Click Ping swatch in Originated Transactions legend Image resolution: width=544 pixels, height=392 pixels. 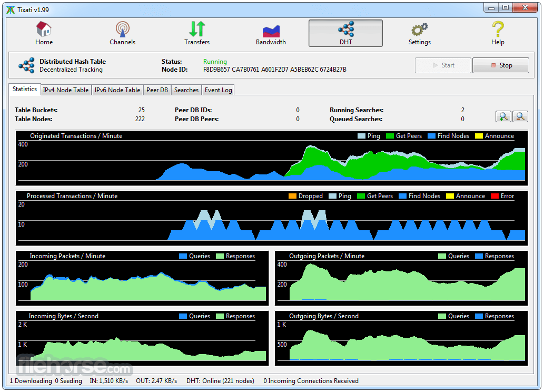click(x=361, y=136)
